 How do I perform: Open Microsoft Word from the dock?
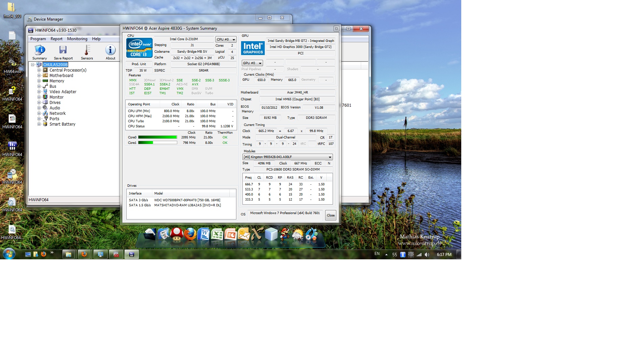204,235
